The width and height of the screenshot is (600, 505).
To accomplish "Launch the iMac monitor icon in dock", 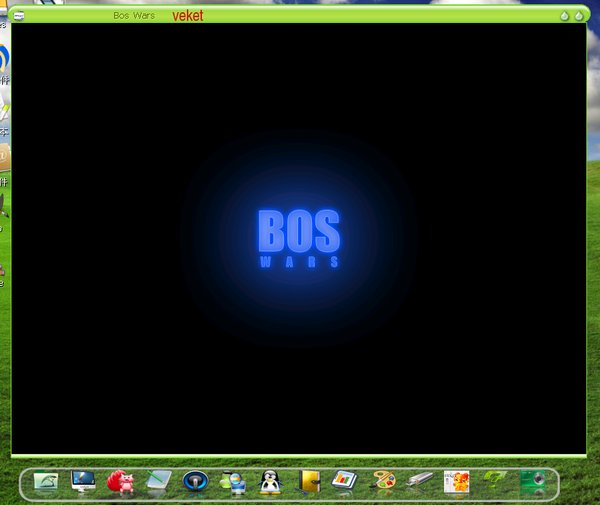I will tap(83, 481).
